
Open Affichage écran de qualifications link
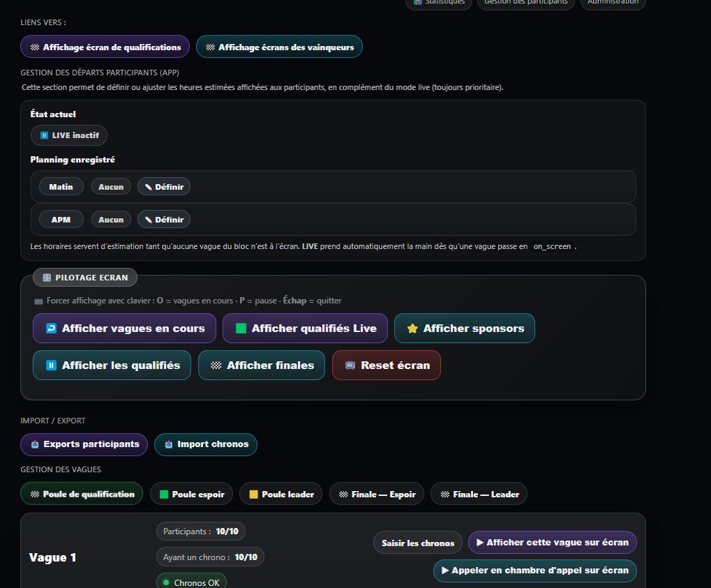click(105, 47)
